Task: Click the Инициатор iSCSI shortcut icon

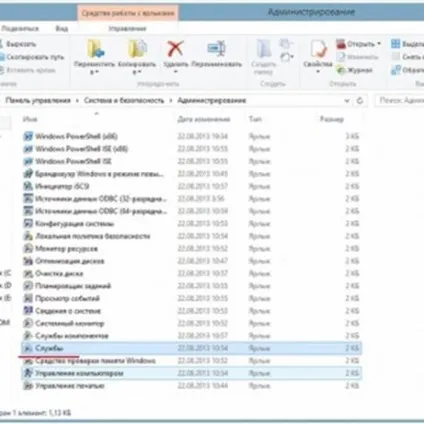Action: click(28, 186)
